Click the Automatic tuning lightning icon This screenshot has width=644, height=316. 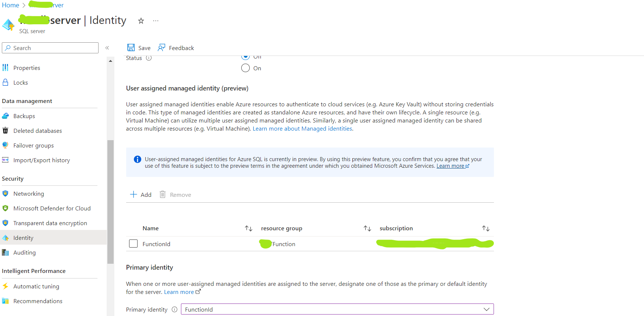coord(5,286)
